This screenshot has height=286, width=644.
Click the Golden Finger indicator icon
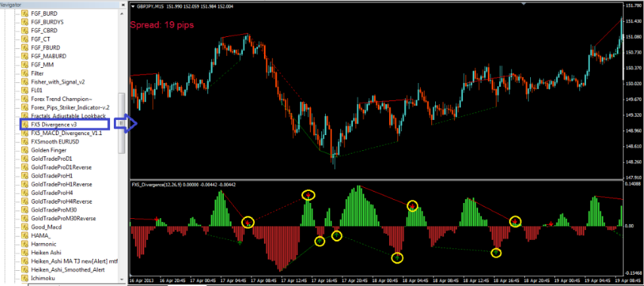(x=25, y=150)
